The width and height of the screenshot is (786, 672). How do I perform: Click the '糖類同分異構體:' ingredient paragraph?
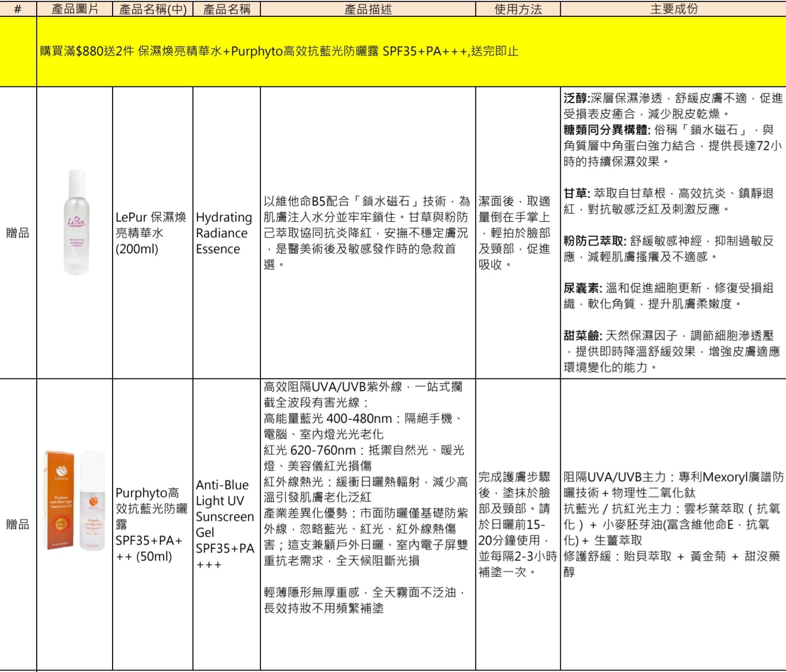(x=673, y=146)
